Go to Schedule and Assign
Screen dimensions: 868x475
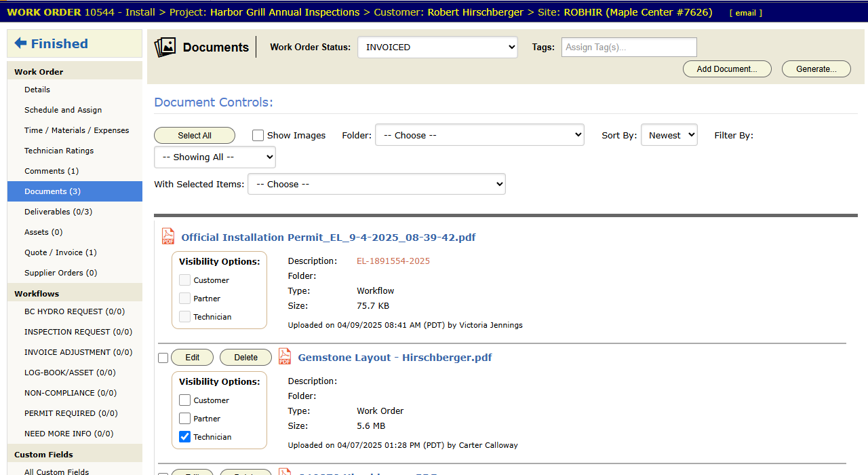(x=75, y=110)
